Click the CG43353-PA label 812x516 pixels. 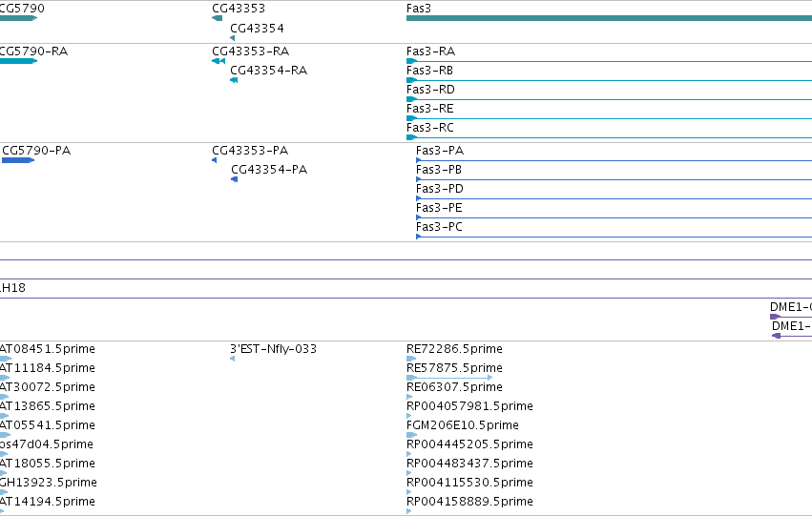250,151
